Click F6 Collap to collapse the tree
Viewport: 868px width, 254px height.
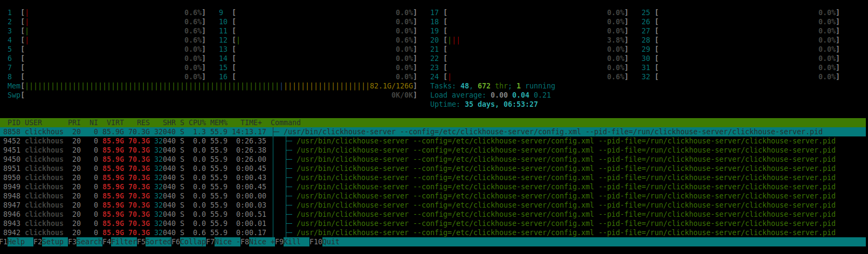(189, 242)
